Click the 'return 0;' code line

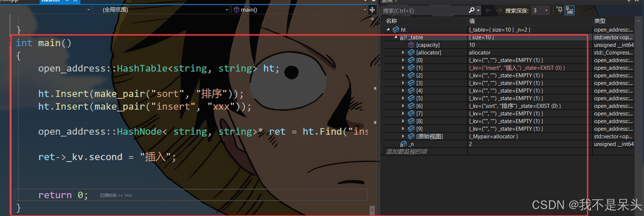point(63,195)
